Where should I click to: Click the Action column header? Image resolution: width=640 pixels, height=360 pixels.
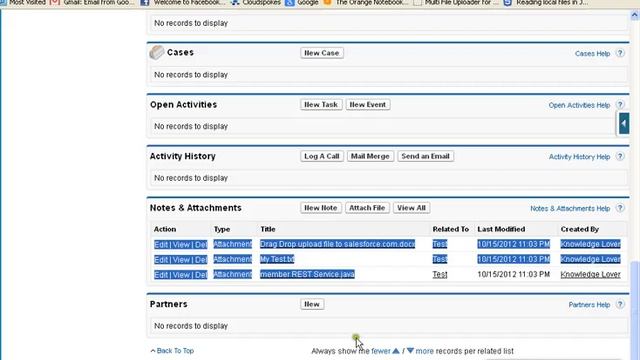pos(165,229)
